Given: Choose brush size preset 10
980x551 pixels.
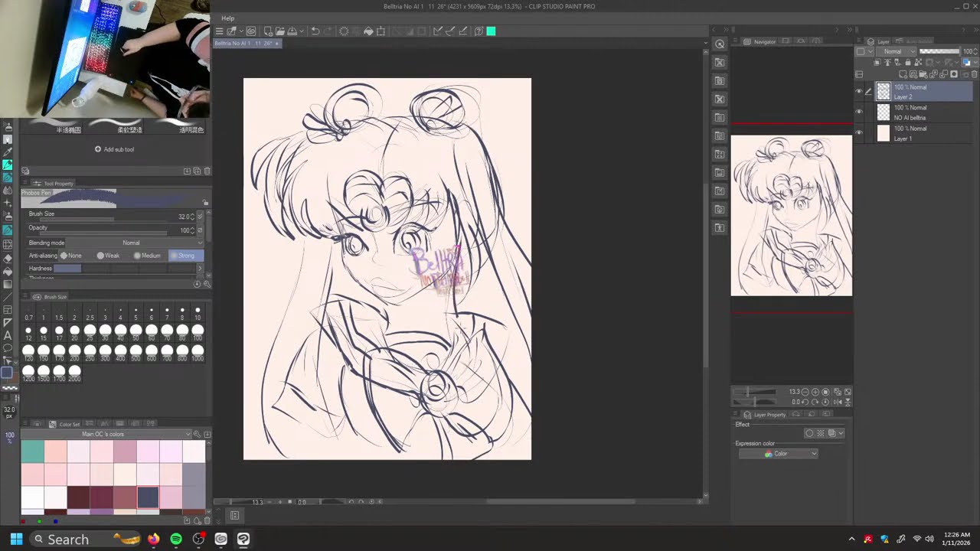Looking at the screenshot, I should click(x=198, y=311).
